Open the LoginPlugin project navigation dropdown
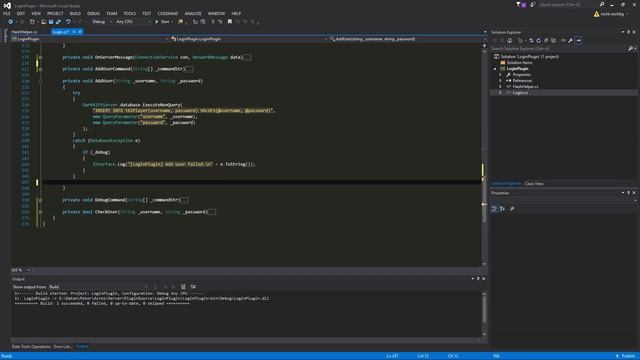This screenshot has height=360, width=640. (x=90, y=39)
